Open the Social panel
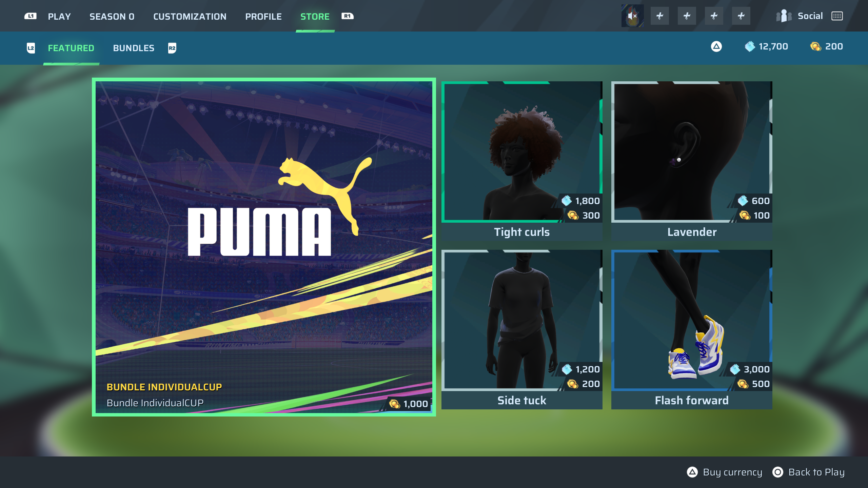Screen dimensions: 868x488 coord(810,16)
